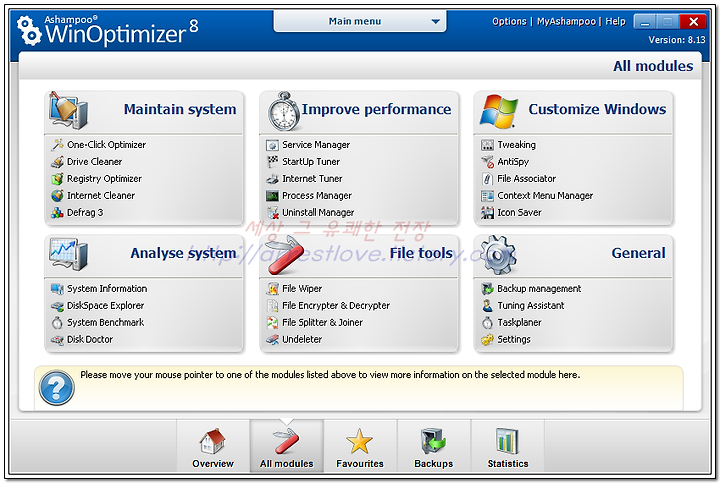Click the Backup management icon
Image resolution: width=720 pixels, height=483 pixels.
point(487,289)
